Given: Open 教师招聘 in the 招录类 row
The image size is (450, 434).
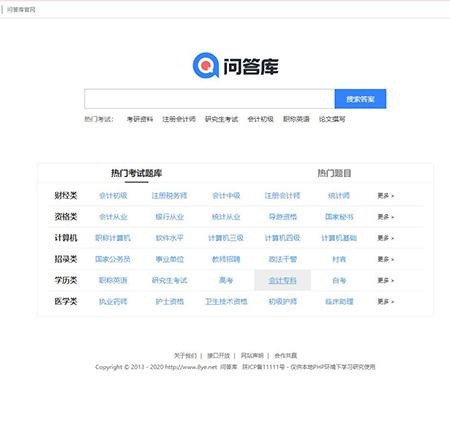Looking at the screenshot, I should point(226,259).
